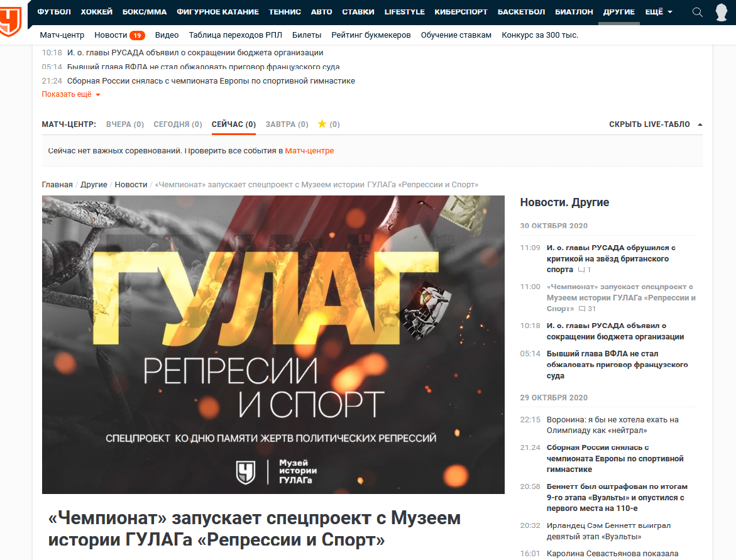736x560 pixels.
Task: Open the search magnifier icon
Action: (698, 12)
